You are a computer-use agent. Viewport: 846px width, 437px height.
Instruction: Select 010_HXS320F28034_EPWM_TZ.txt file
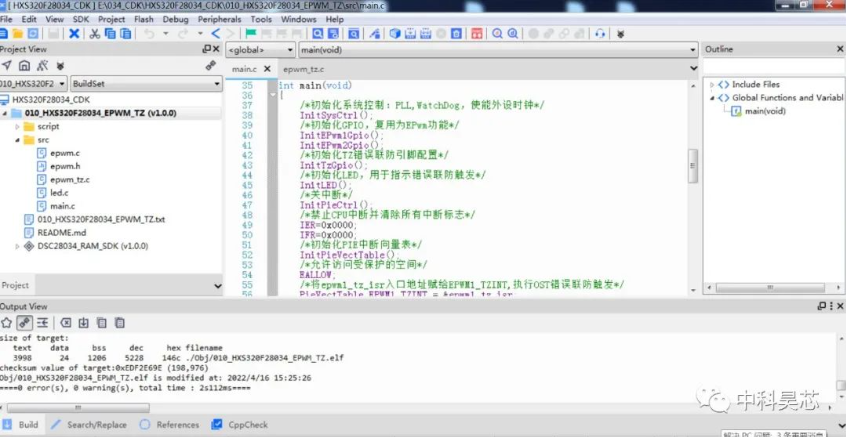tap(101, 220)
